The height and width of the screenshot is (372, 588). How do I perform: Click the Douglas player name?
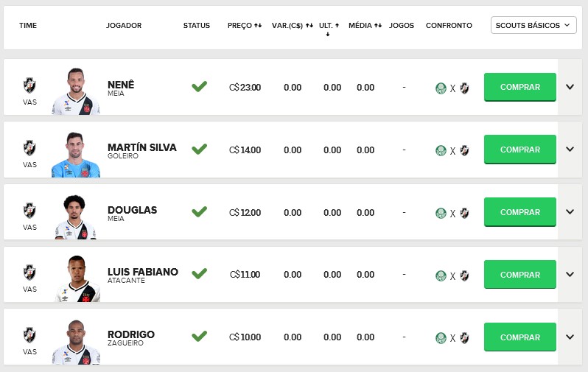[x=132, y=210]
